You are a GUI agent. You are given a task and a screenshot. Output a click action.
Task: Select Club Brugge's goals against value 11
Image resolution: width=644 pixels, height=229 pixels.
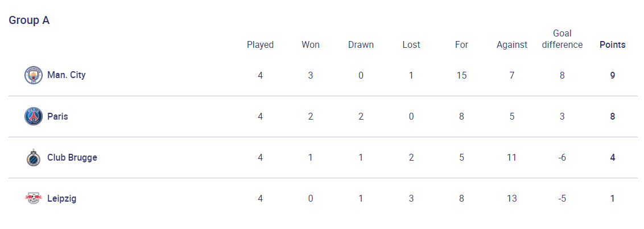pyautogui.click(x=512, y=158)
